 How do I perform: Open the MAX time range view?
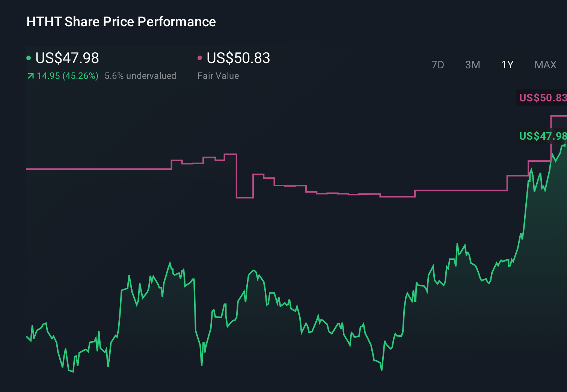coord(545,65)
